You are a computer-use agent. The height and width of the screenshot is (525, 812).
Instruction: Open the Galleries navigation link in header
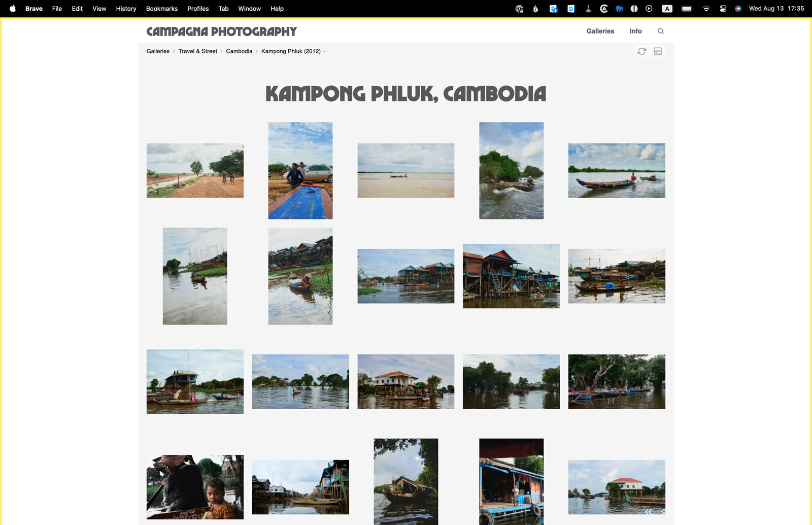(600, 31)
